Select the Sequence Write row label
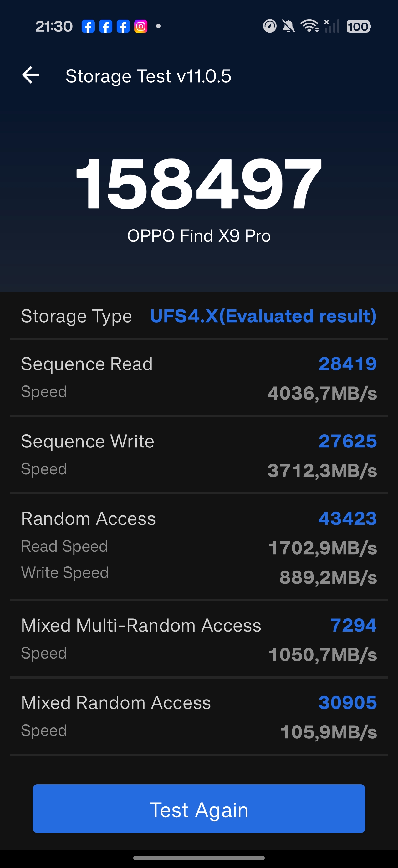398x868 pixels. pos(88,442)
